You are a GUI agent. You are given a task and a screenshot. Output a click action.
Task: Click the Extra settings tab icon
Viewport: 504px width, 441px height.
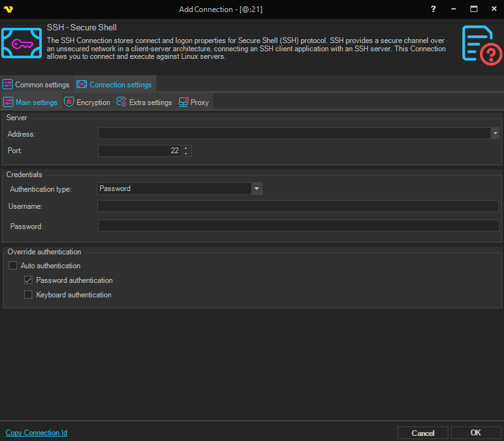tap(122, 102)
